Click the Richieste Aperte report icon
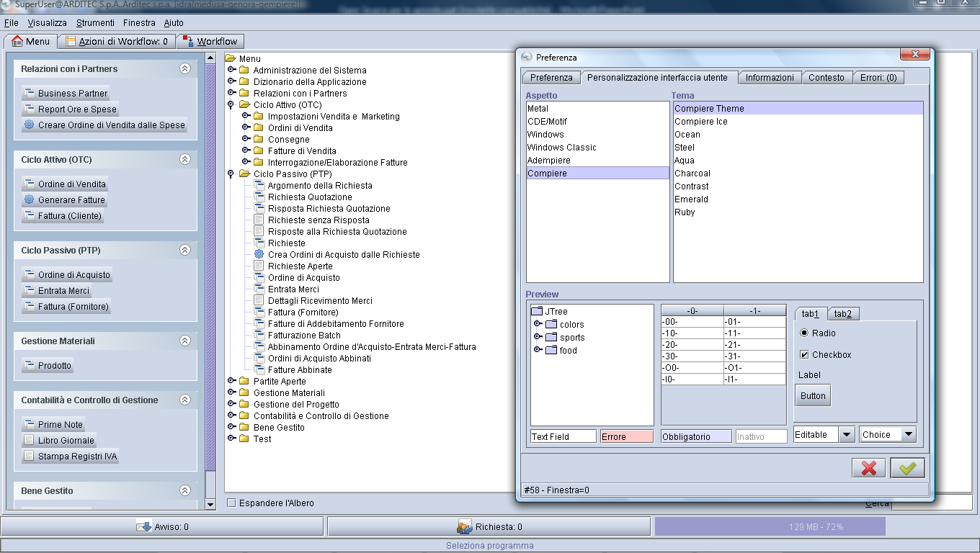Screen dimensions: 980x553 click(x=259, y=266)
